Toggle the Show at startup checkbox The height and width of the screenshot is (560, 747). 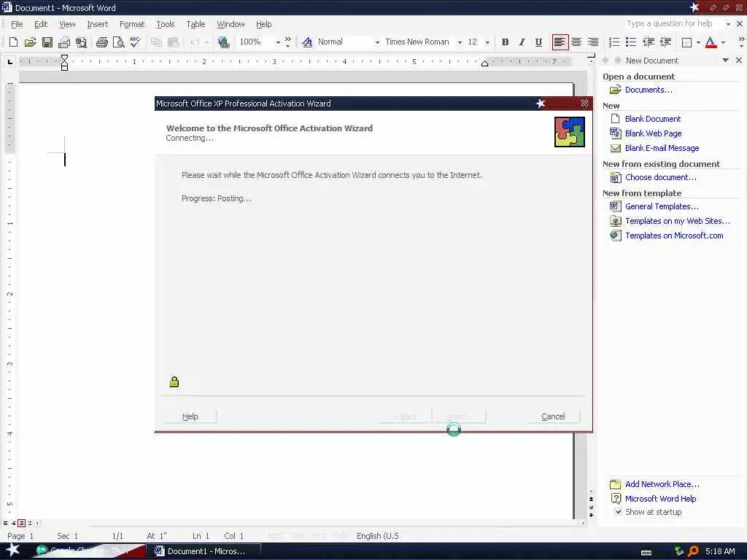point(618,512)
